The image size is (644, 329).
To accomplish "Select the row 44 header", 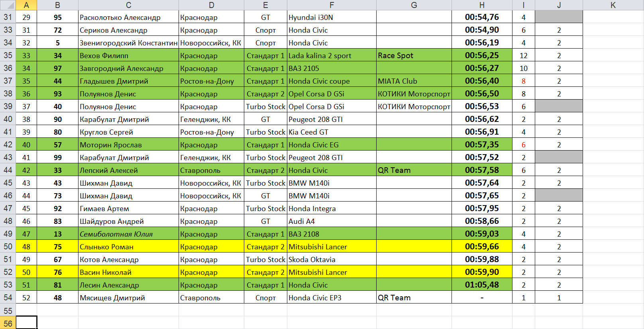I will (8, 170).
